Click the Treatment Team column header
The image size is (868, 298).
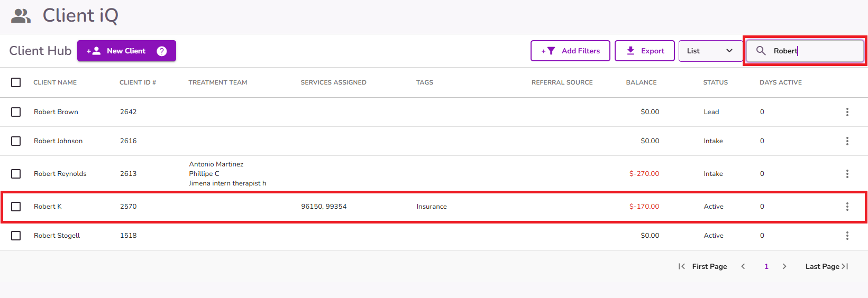tap(218, 82)
